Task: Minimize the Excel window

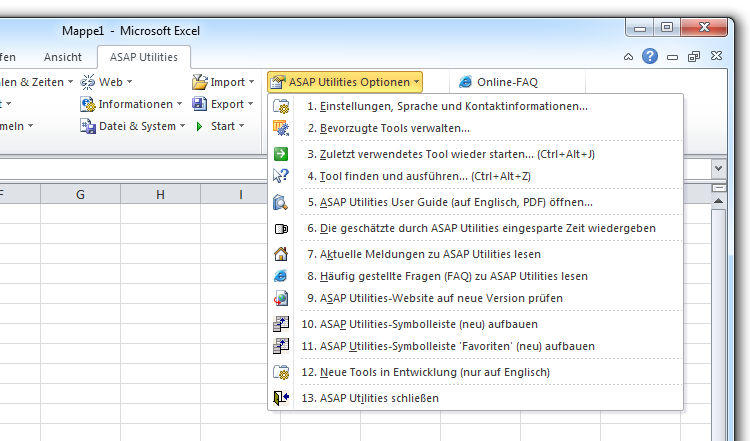Action: click(640, 28)
